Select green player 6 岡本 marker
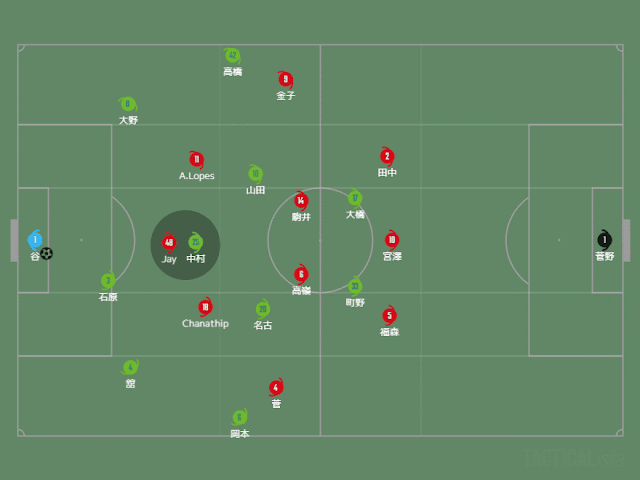640x480 pixels. 240,417
